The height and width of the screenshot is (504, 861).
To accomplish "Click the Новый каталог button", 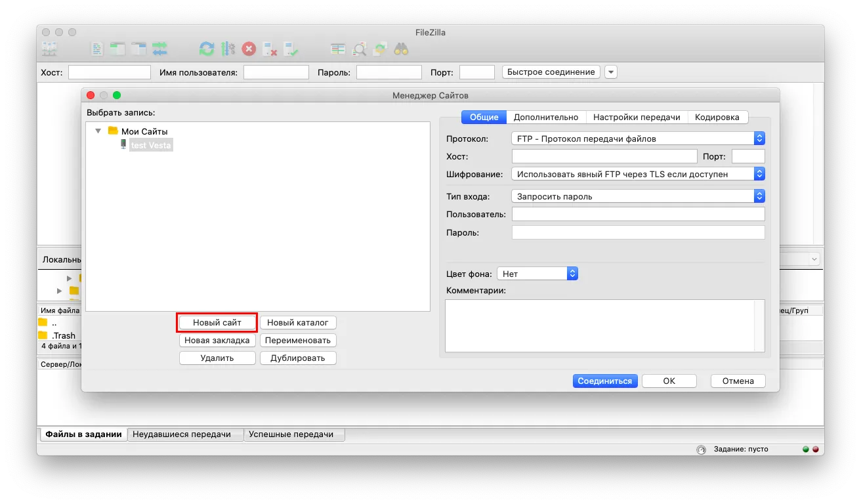I will click(x=298, y=323).
